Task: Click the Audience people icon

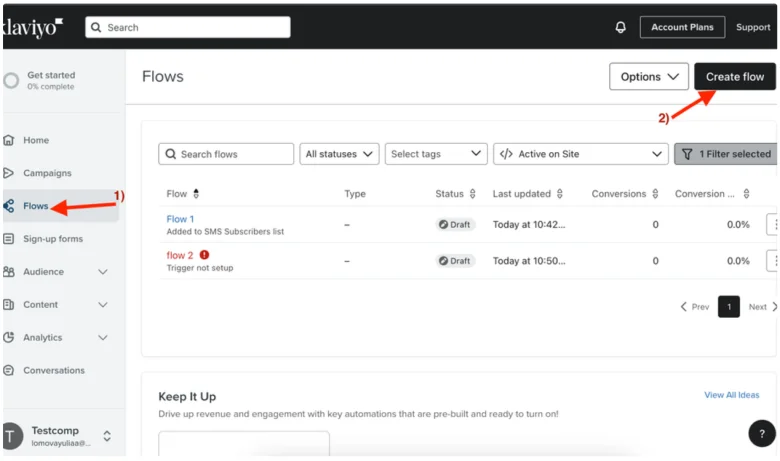Action: [8, 272]
